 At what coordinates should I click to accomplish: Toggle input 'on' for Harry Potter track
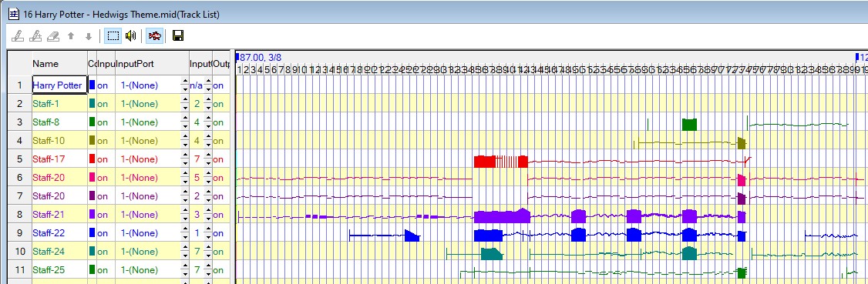click(x=103, y=85)
